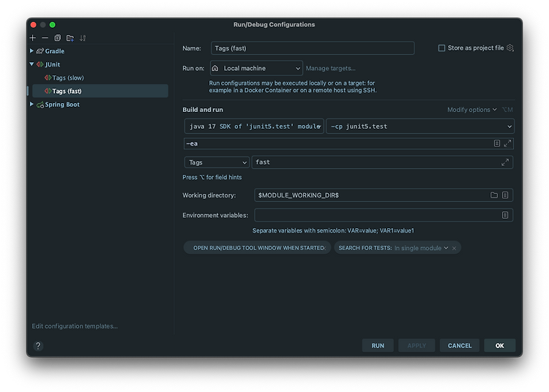The image size is (549, 392).
Task: Enable Store as project file checkbox
Action: [x=442, y=48]
